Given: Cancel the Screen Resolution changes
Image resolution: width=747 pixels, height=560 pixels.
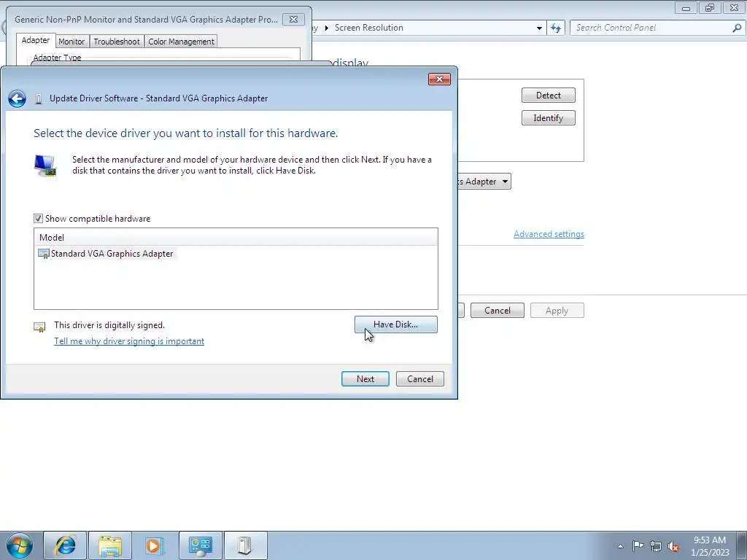Looking at the screenshot, I should click(498, 311).
